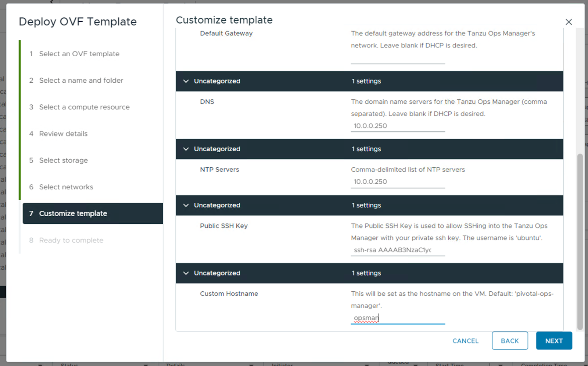Screen dimensions: 588x366
Task: Select step 7 Customize template
Action: (x=93, y=213)
